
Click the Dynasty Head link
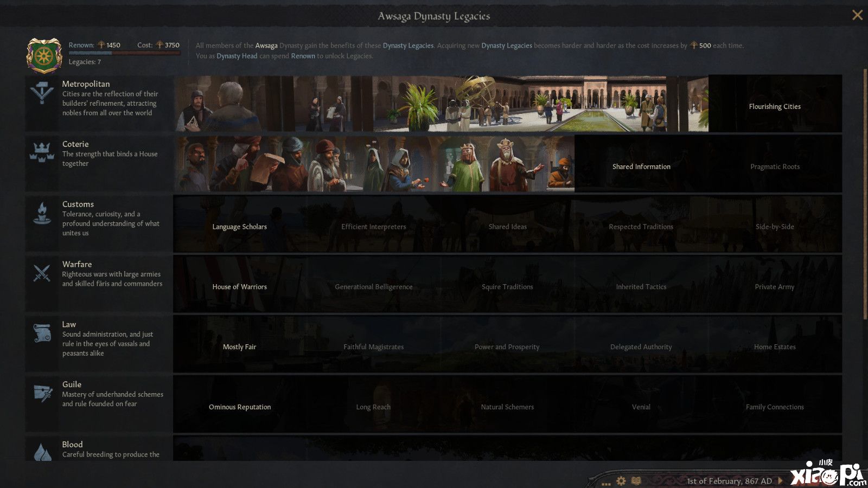coord(237,56)
